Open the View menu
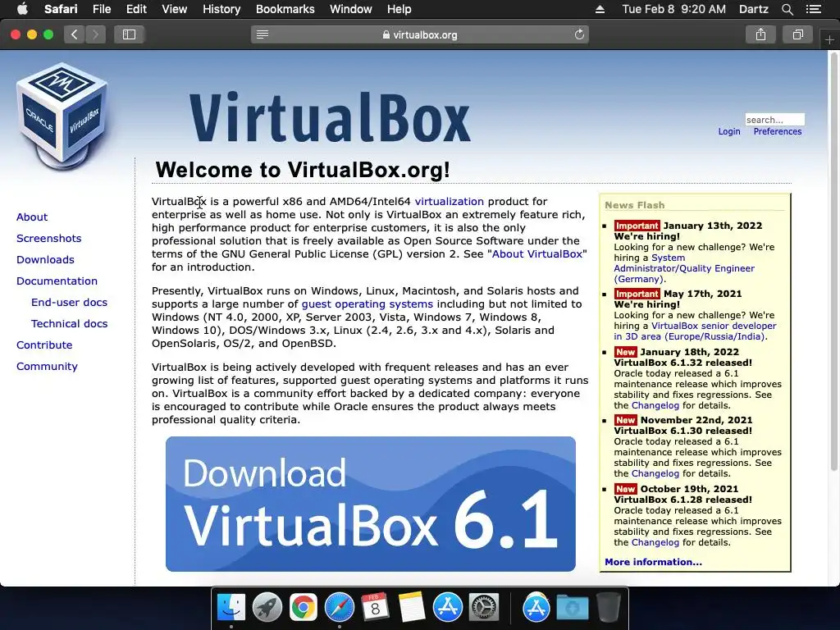Image resolution: width=840 pixels, height=630 pixels. pyautogui.click(x=174, y=9)
